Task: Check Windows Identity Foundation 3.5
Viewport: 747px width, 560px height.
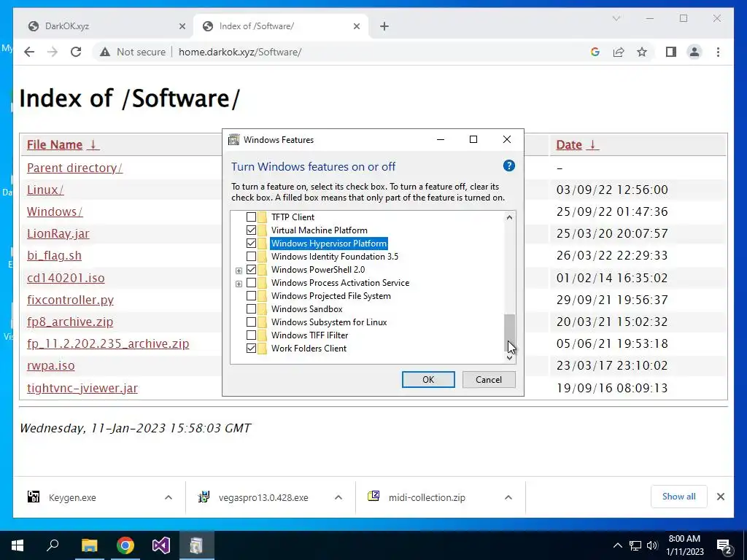Action: point(251,257)
